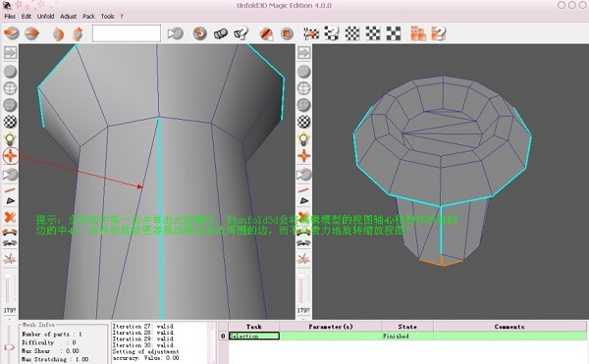Click the redo orange curved arrow icon
The image size is (589, 364).
(78, 34)
